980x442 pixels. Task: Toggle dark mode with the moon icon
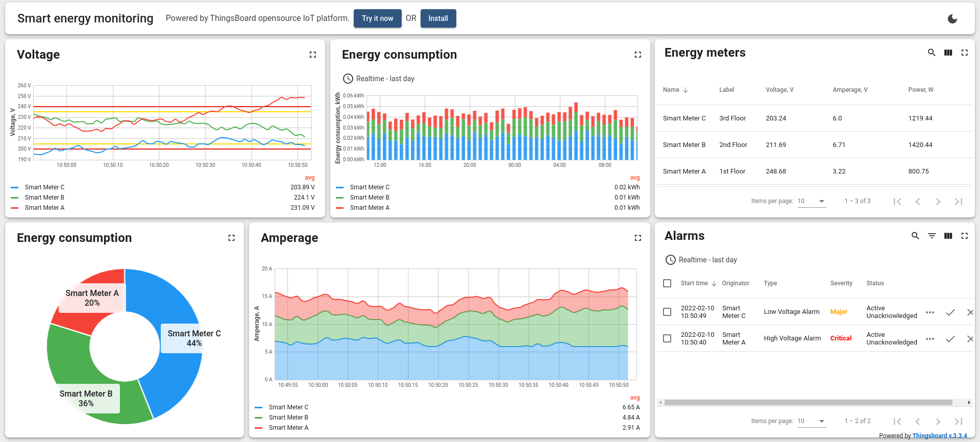(x=952, y=19)
